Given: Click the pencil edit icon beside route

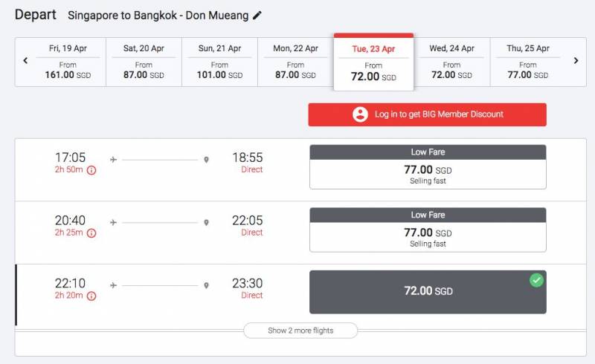Looking at the screenshot, I should tap(257, 15).
